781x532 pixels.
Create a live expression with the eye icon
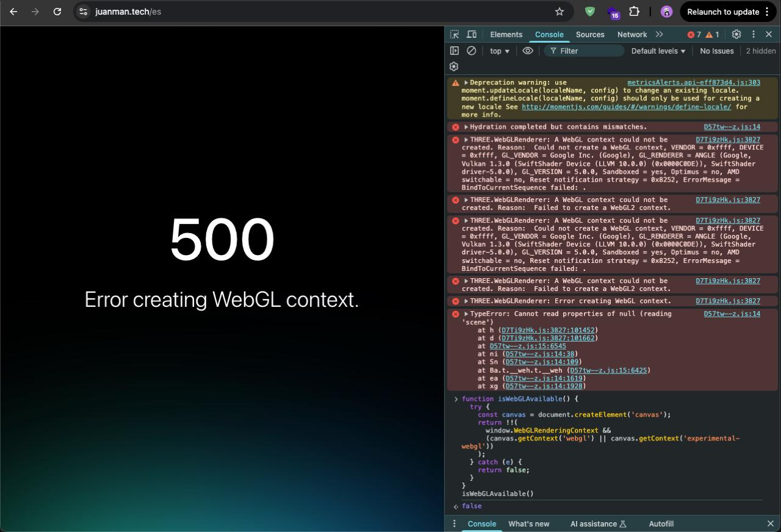click(x=527, y=51)
